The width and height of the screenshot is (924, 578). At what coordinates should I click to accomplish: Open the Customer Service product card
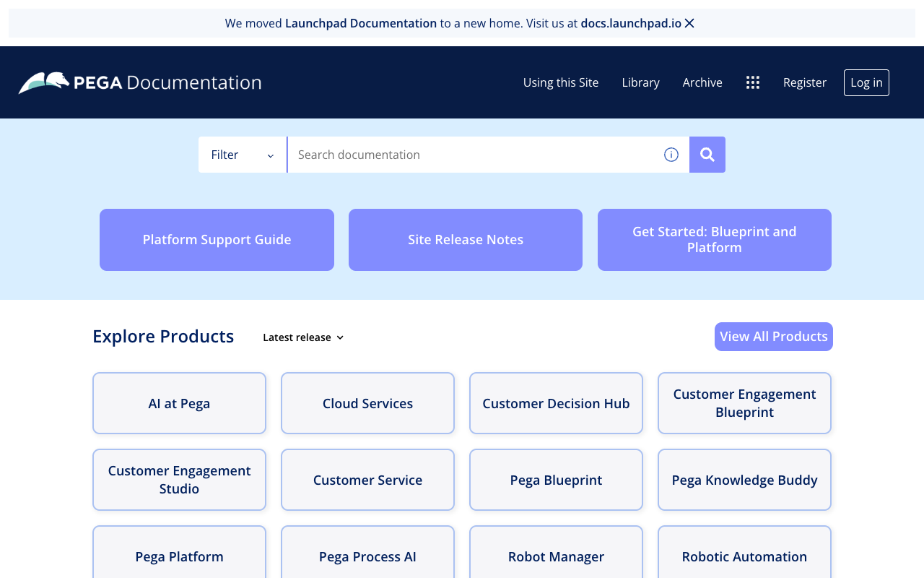367,480
